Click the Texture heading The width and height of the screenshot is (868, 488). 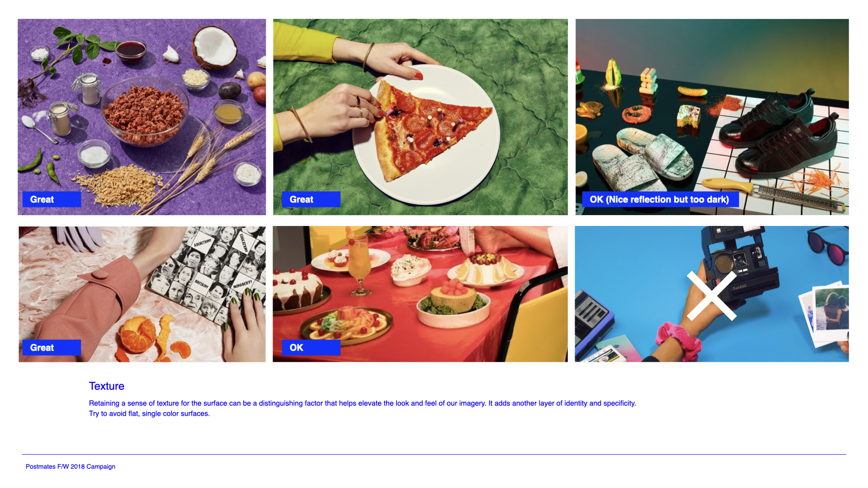click(107, 386)
